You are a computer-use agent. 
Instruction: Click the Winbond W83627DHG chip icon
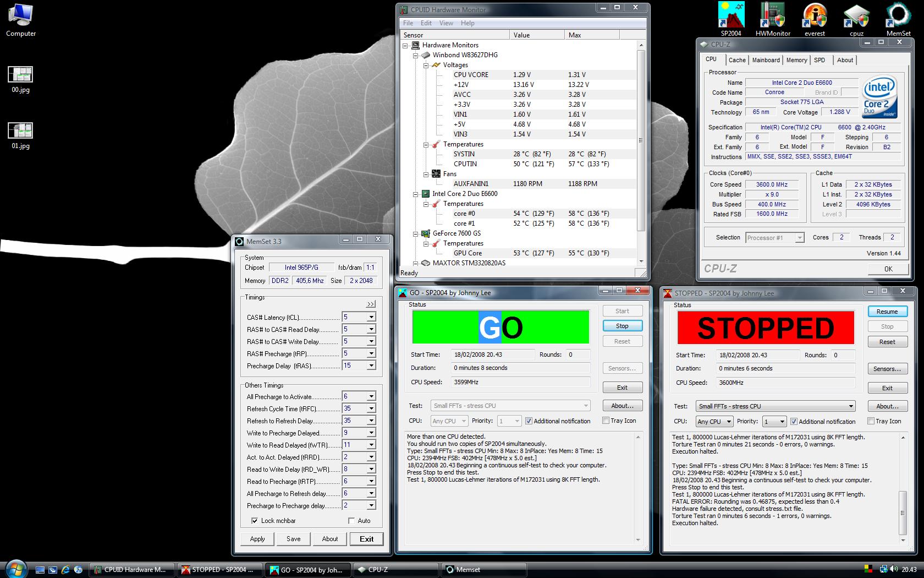(x=426, y=55)
